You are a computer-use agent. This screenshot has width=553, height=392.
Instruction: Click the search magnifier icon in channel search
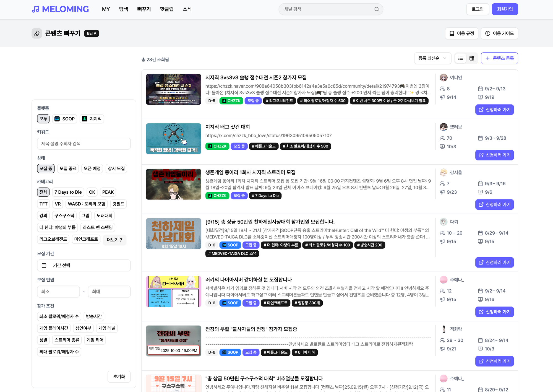tap(377, 9)
